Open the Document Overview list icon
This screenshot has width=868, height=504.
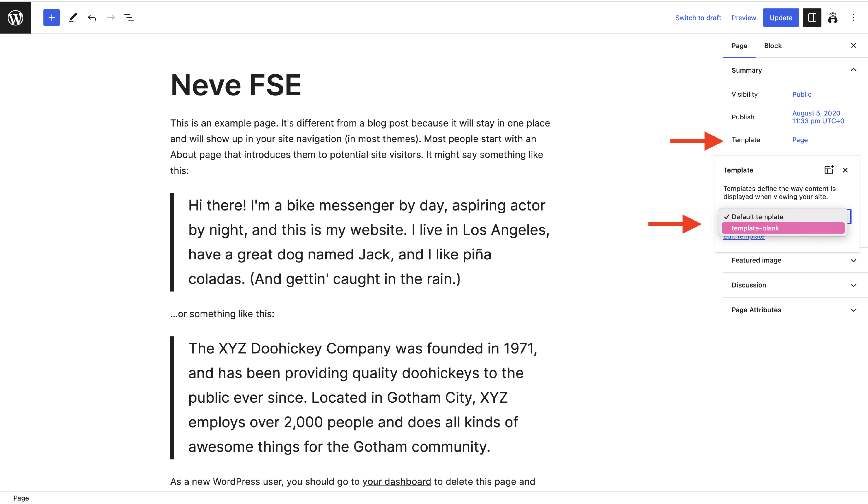pos(129,18)
